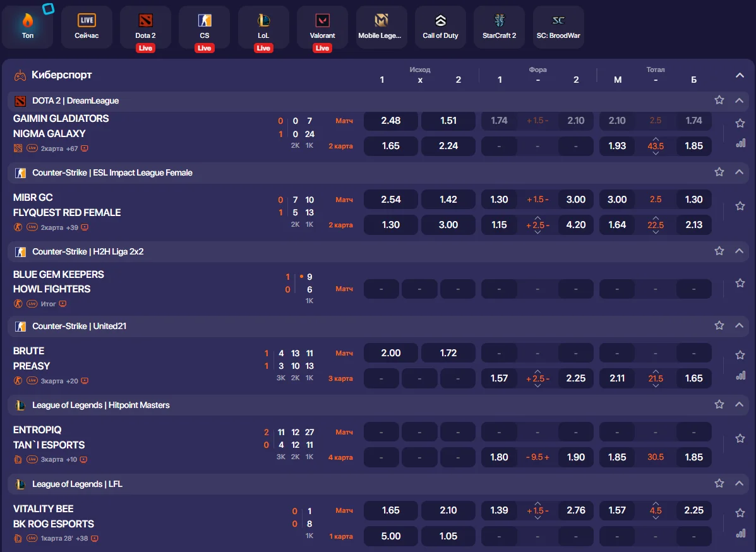
Task: Bet on Gaimin Gladiators match odds 2.48
Action: [x=391, y=121]
